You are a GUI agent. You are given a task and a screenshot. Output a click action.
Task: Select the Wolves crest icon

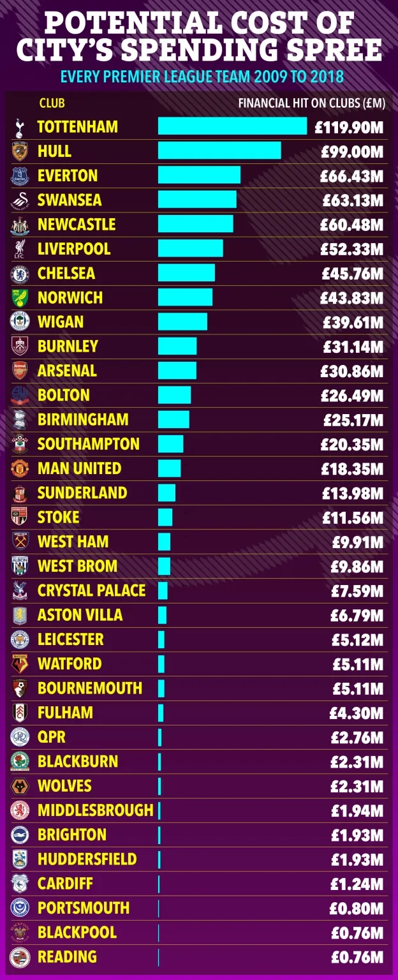pos(20,785)
